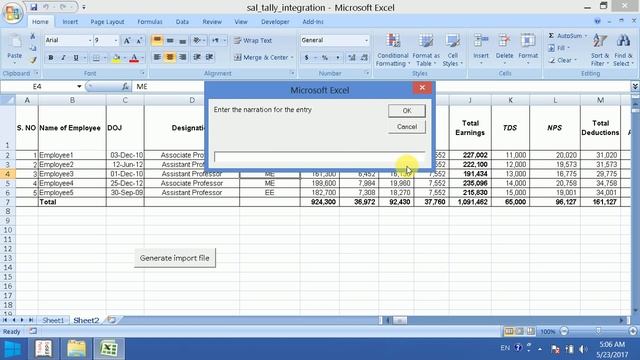Viewport: 640px width, 360px height.
Task: Click Cancel in the narration dialog
Action: pos(407,127)
